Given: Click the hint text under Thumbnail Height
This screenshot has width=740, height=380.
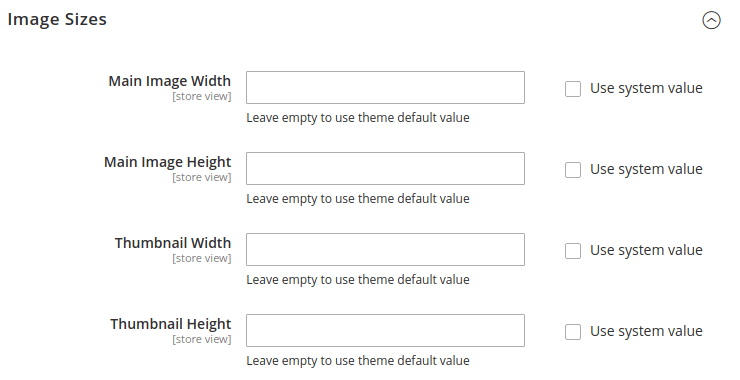Looking at the screenshot, I should click(x=358, y=361).
